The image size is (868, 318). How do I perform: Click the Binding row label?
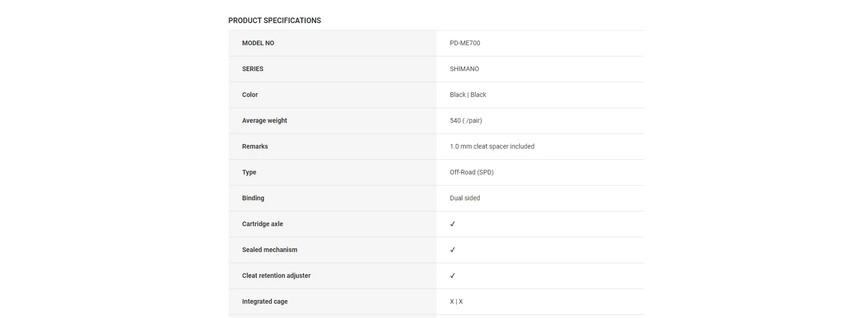click(x=253, y=198)
